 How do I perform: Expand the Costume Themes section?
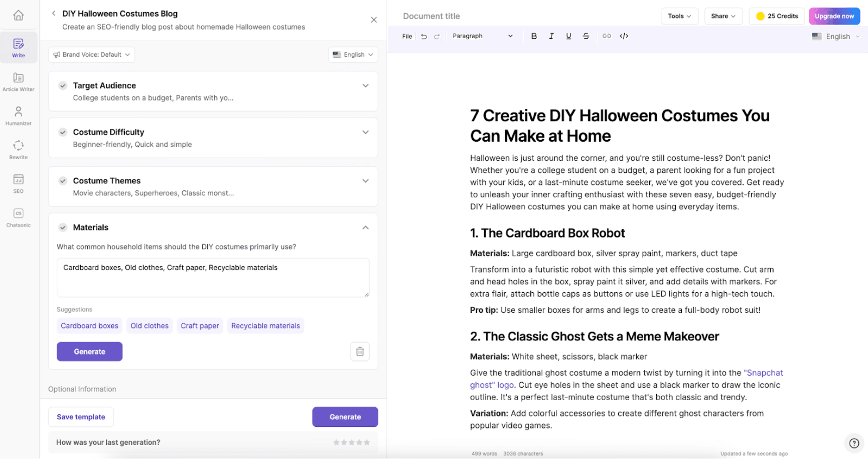[366, 181]
